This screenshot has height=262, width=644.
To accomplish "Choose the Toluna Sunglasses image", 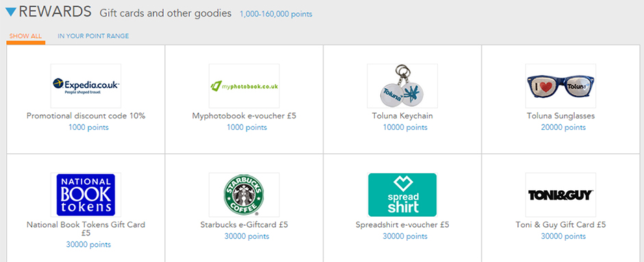I will coord(560,86).
